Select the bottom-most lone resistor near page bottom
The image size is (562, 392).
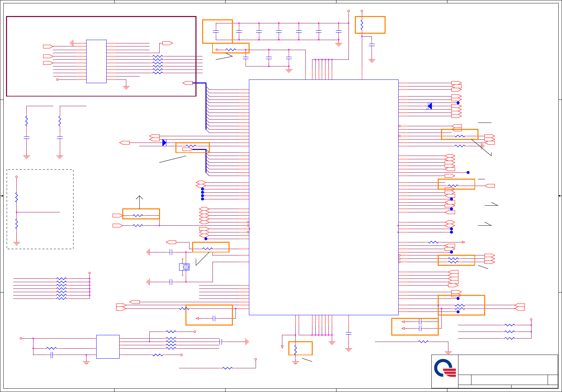[x=228, y=368]
